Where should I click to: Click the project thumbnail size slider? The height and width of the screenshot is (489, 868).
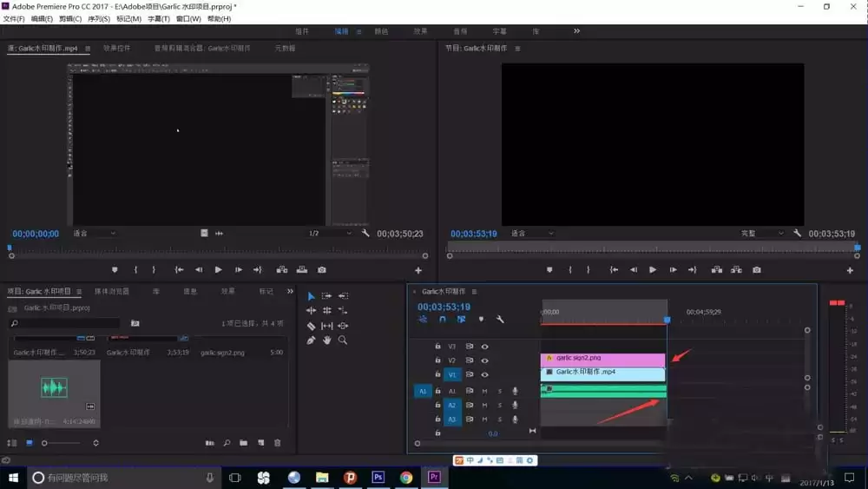point(45,443)
